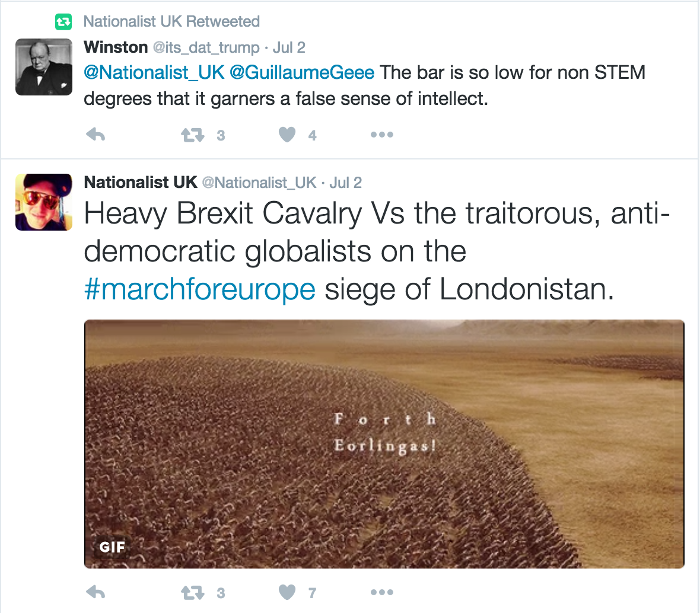Open Winston's Churchill profile picture

(x=44, y=67)
